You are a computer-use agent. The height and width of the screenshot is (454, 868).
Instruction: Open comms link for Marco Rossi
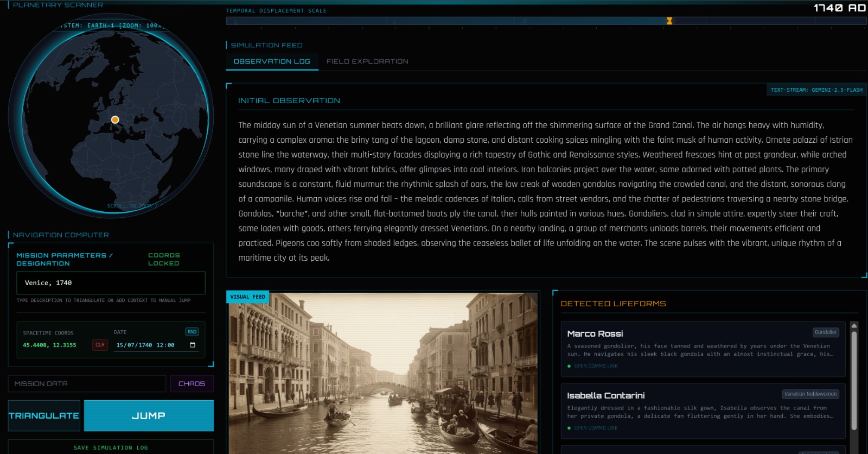596,366
